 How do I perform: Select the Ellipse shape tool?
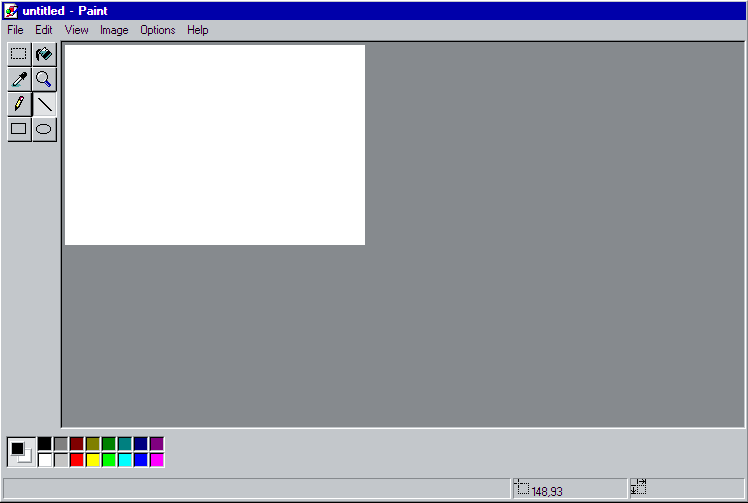(x=44, y=129)
